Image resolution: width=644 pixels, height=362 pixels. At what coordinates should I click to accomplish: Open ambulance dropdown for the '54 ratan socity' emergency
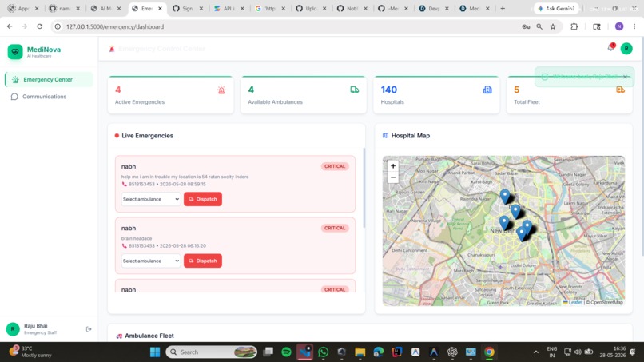pyautogui.click(x=151, y=199)
